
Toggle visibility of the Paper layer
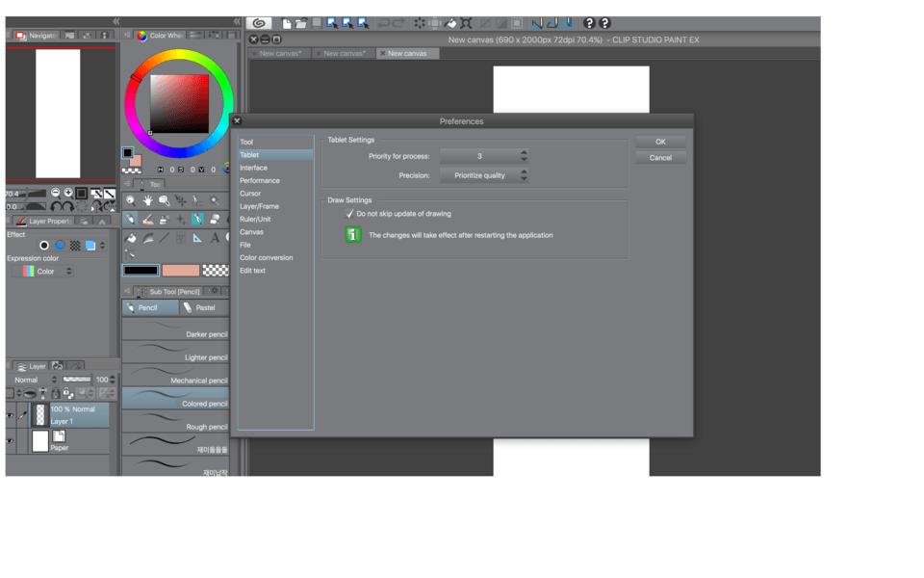[10, 441]
